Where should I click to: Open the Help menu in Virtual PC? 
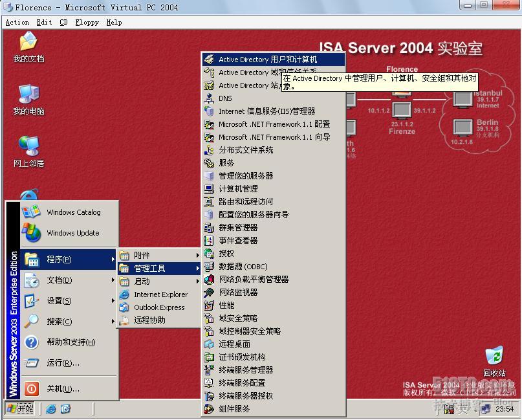[114, 22]
